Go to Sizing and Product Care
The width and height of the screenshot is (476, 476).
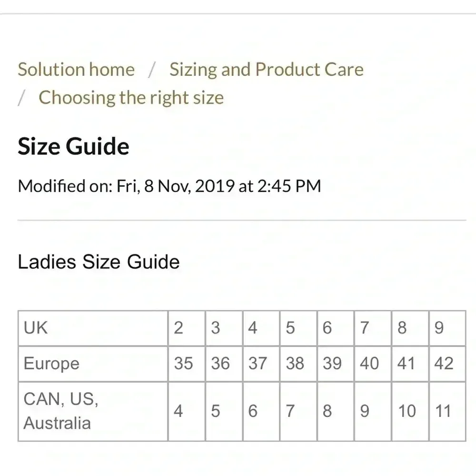point(266,69)
